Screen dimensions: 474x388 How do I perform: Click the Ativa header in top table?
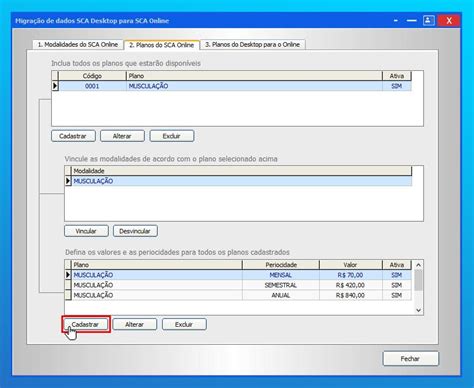pos(397,76)
